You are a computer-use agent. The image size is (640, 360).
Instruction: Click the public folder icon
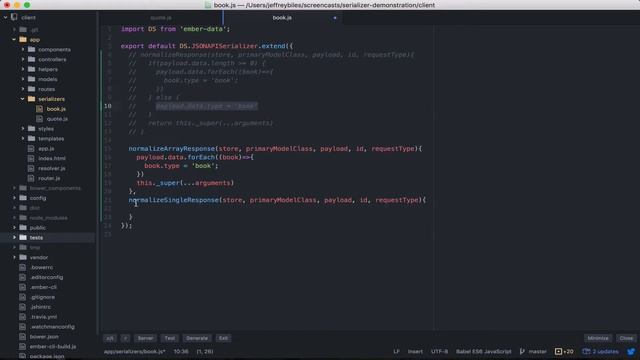(x=23, y=227)
